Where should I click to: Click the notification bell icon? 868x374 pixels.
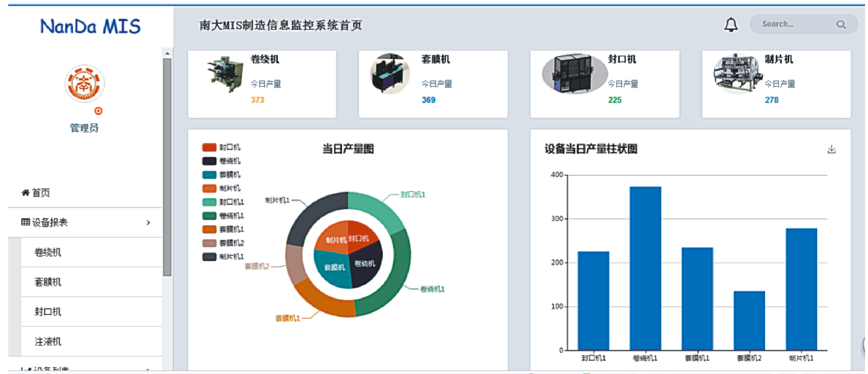[731, 25]
